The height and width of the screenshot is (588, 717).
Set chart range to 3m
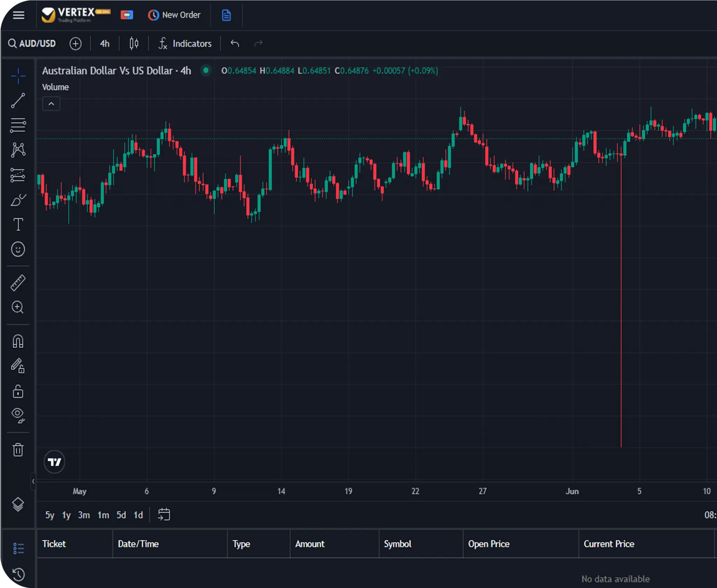click(84, 515)
